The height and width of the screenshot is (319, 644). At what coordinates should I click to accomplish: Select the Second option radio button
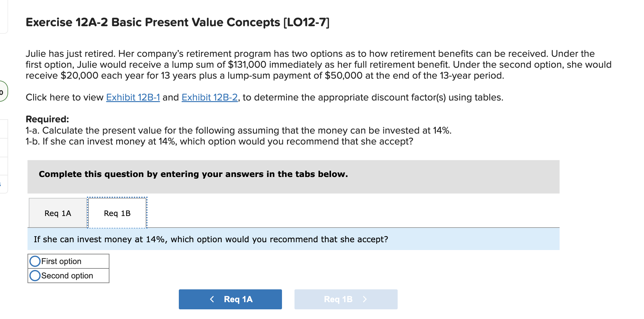(x=35, y=275)
